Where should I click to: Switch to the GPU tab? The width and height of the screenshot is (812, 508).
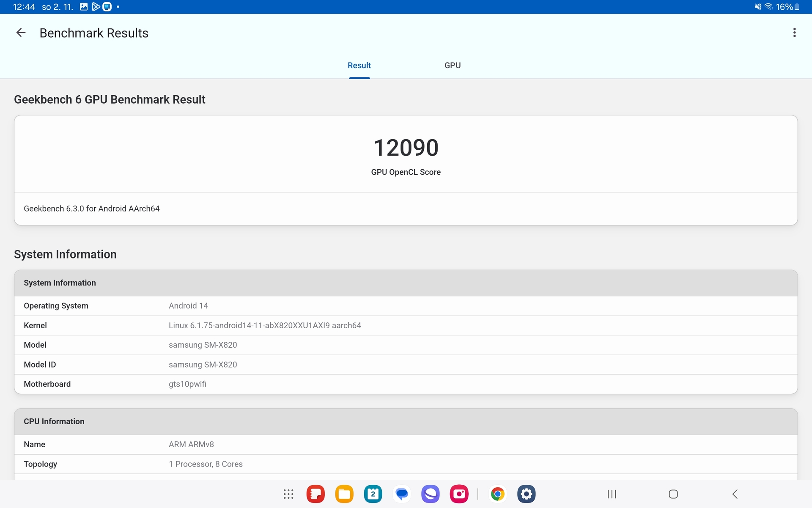tap(453, 65)
